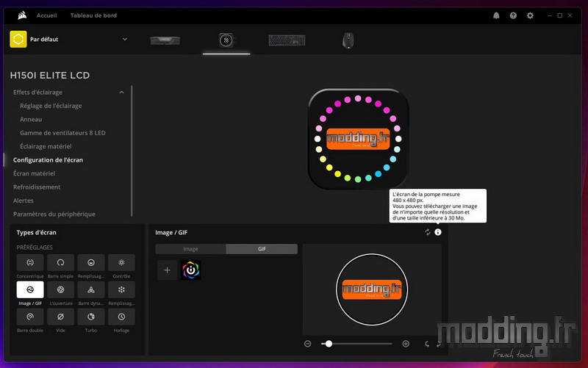Collapse the Effets d'éclairage section
Screen dimensions: 588x368
121,93
